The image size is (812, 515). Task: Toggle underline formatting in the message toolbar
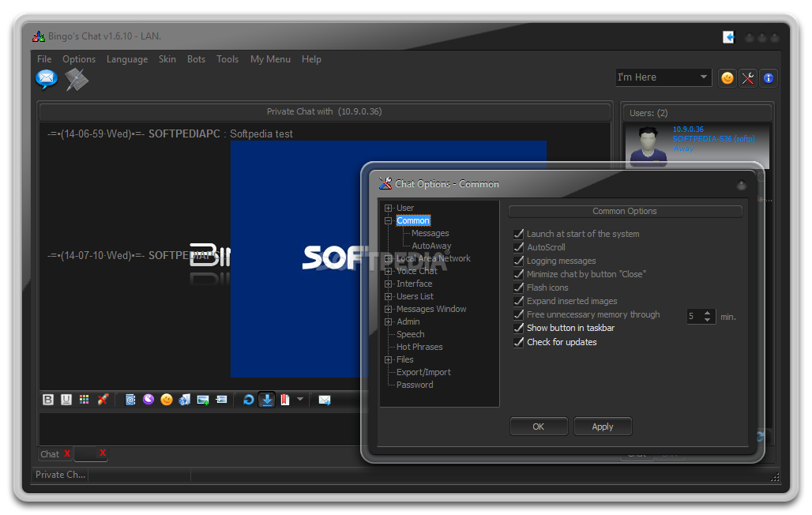66,400
